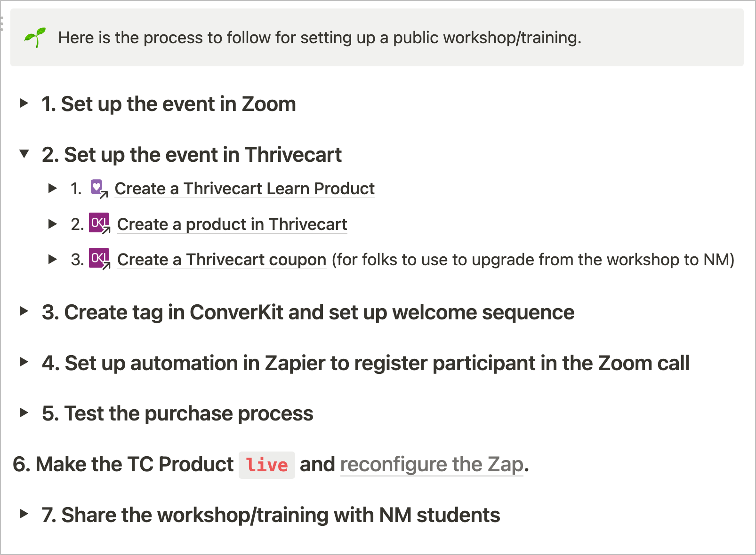Follow the reconfigure the Zap link
756x555 pixels.
click(432, 465)
